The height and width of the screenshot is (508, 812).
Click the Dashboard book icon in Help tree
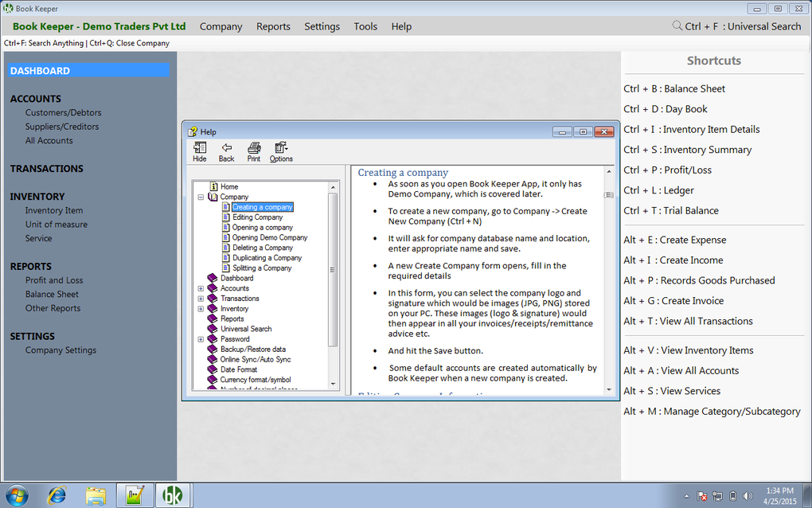(x=213, y=278)
